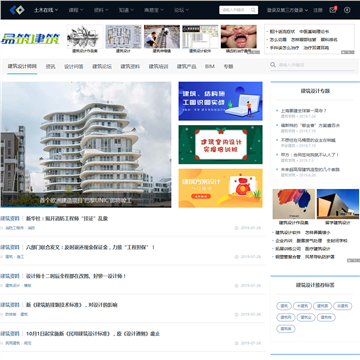Select the 建筑产品 tab
Screen dimensions: 360x360
tap(186, 66)
